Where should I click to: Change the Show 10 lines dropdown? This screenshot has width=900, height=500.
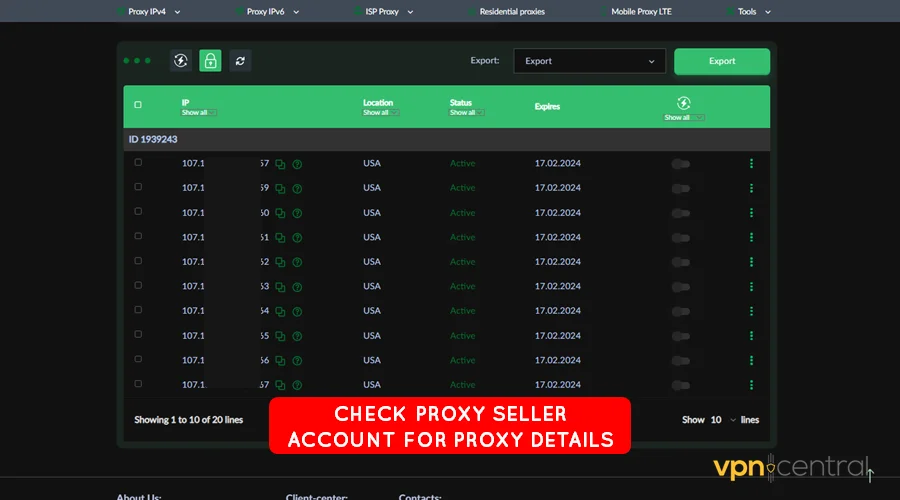pyautogui.click(x=723, y=420)
